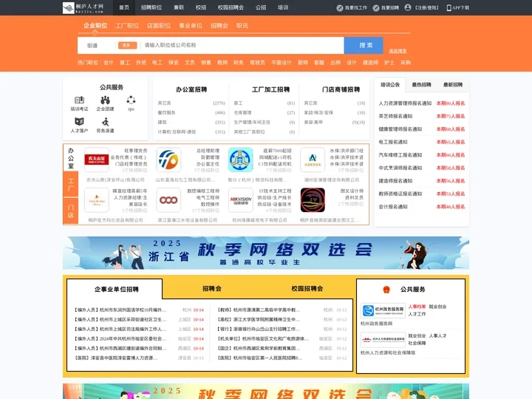Open 校园招聘会 in the top navigation
The height and width of the screenshot is (399, 532).
(231, 7)
